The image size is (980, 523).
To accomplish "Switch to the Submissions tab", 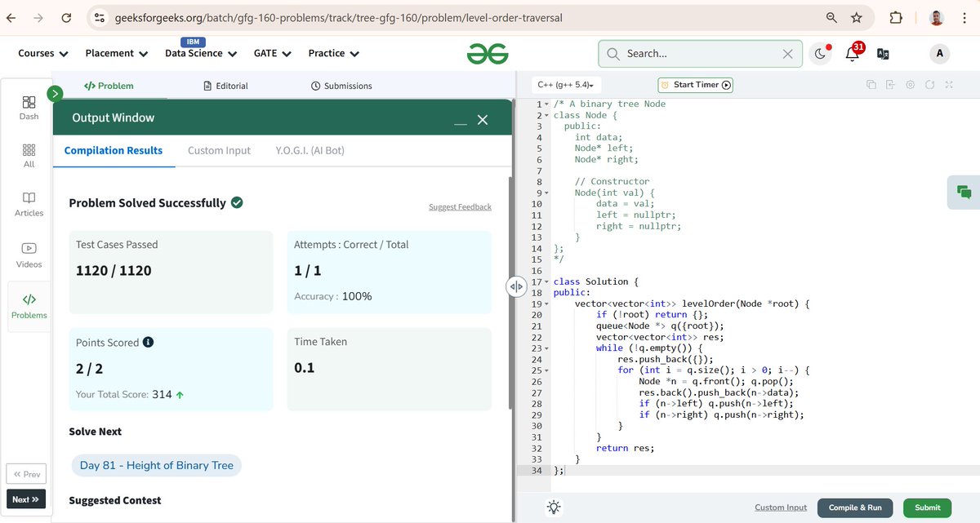I will tap(341, 86).
